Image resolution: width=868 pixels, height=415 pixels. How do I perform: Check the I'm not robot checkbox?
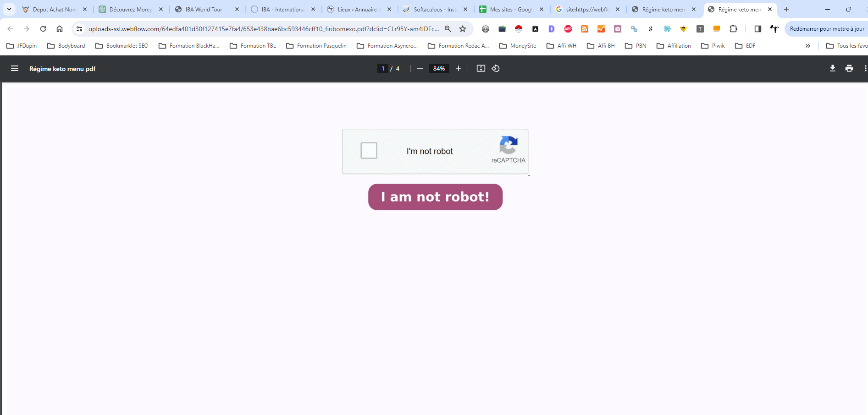(x=369, y=151)
